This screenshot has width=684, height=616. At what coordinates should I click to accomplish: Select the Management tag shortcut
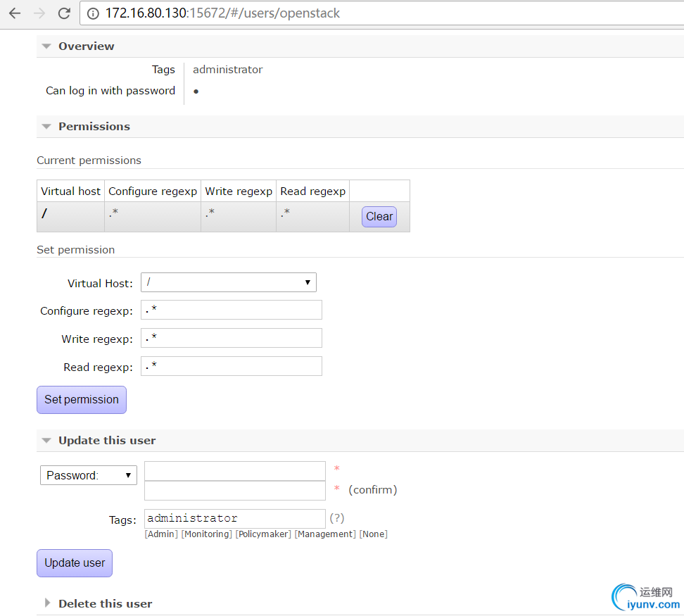pos(325,534)
